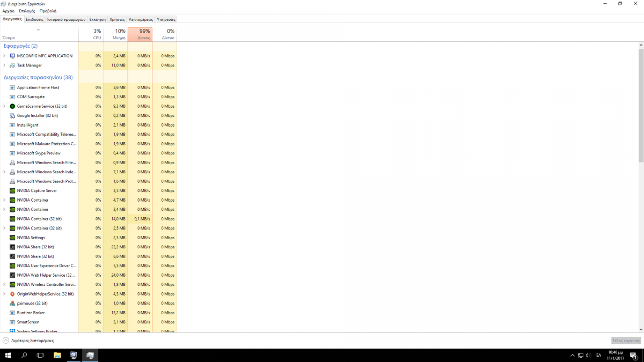This screenshot has width=644, height=362.
Task: Open Task View from the taskbar
Action: [x=40, y=355]
